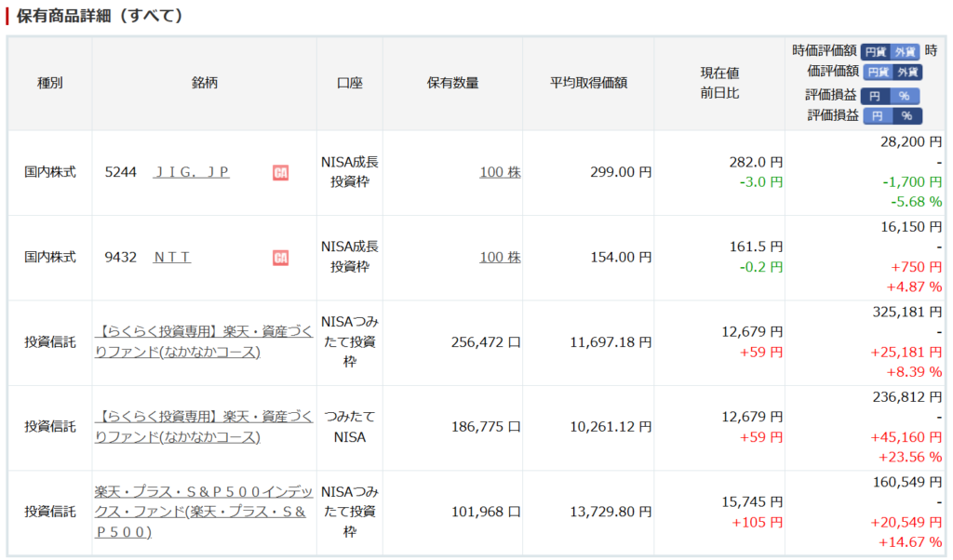Viewport: 953px width, 560px height.
Task: Select 円 in the second 評価損益 toggle
Action: click(877, 116)
